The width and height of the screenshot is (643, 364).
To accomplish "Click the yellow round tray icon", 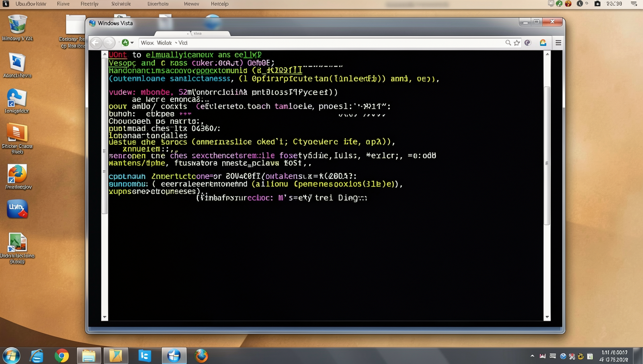I will pos(581,356).
